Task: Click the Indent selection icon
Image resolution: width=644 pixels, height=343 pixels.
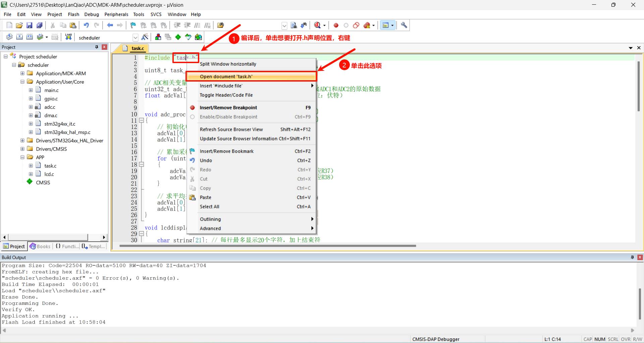Action: (177, 25)
